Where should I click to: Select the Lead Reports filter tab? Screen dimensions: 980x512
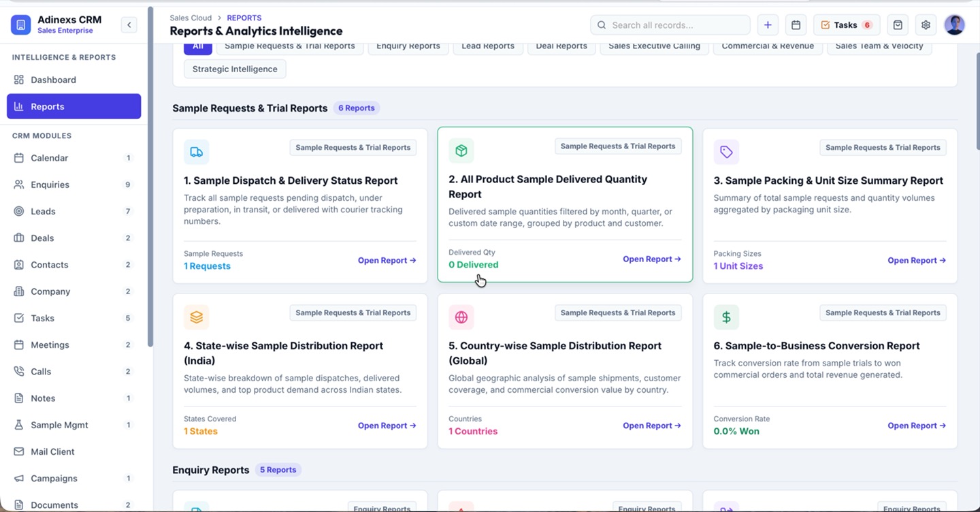(x=488, y=46)
